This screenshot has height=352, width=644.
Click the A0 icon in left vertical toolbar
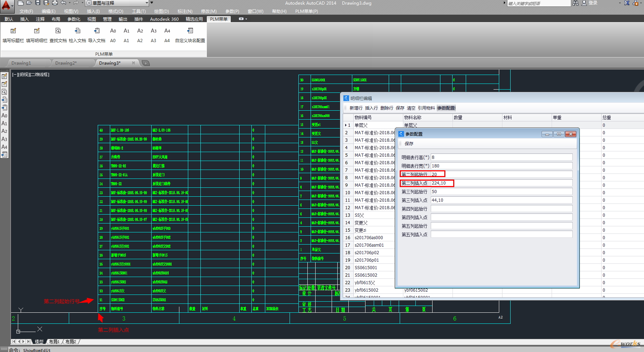(4, 115)
